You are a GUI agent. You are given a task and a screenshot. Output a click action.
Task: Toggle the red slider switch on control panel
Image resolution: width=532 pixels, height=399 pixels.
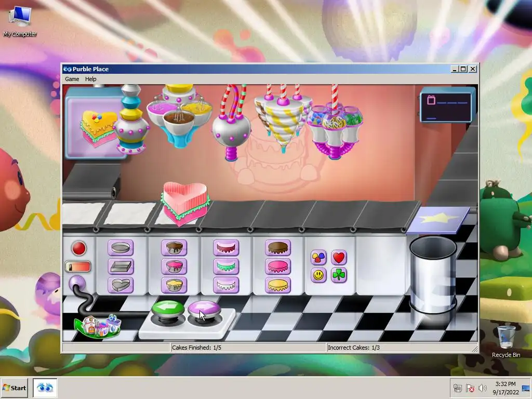click(x=78, y=267)
